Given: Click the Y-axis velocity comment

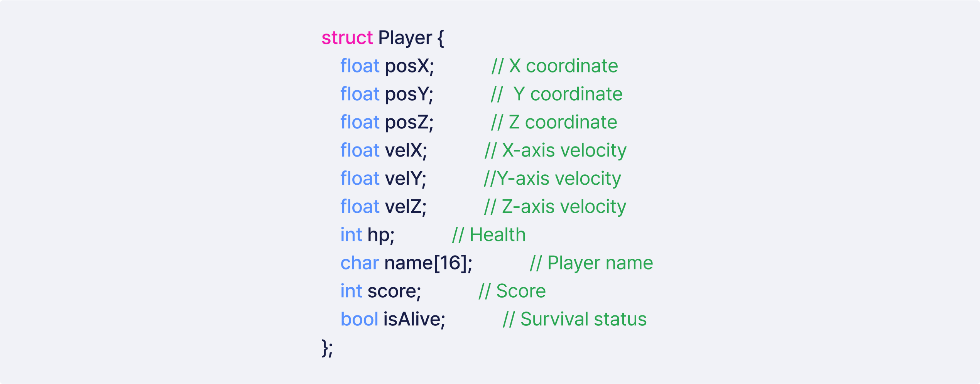Looking at the screenshot, I should (553, 179).
